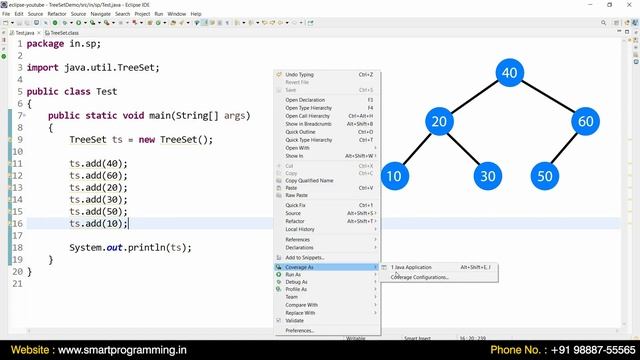The height and width of the screenshot is (360, 640).
Task: Select Replace With entry
Action: [x=327, y=313]
